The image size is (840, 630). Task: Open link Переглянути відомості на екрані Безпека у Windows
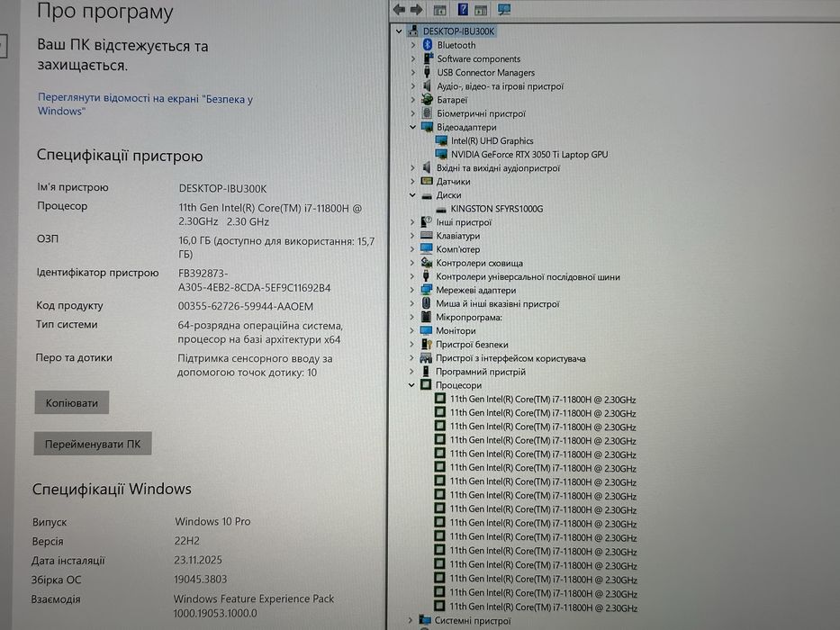pos(145,104)
